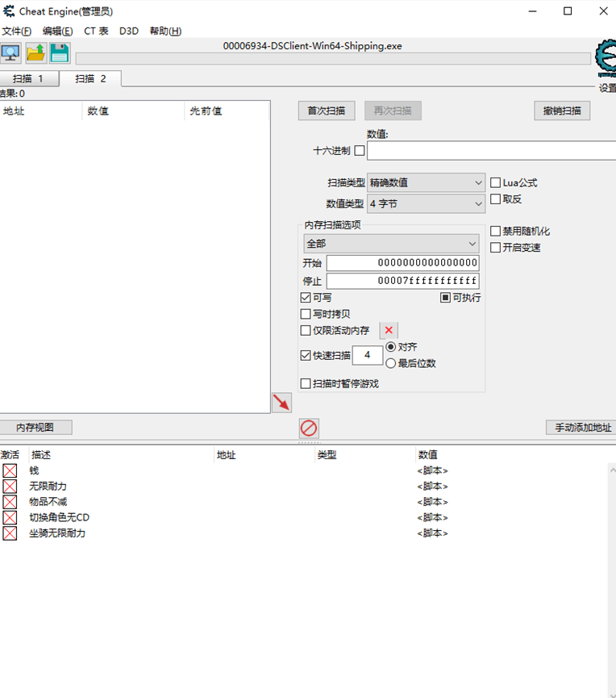Click the process name 00006934-DSClient-Win64-Shipping.exe
The image size is (616, 698).
coord(312,46)
